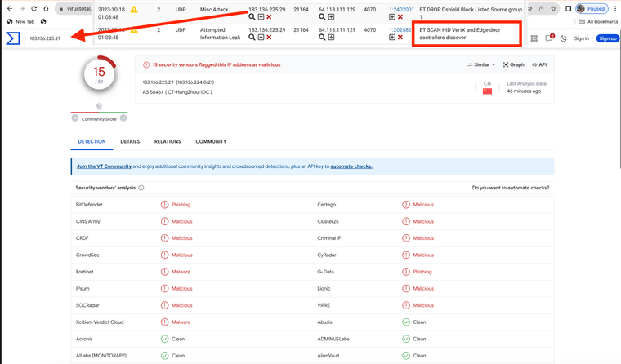Click destination IP plus icon in Attempted Information Leak row

[x=331, y=37]
